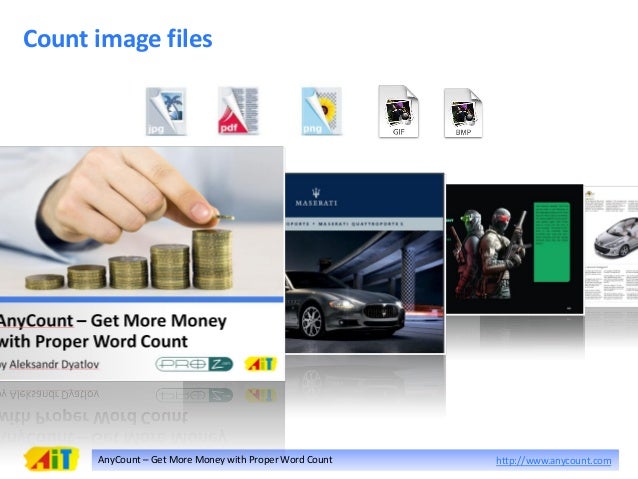Click the 'Aleksandr Dyatlov' author name
638x479 pixels.
[54, 364]
